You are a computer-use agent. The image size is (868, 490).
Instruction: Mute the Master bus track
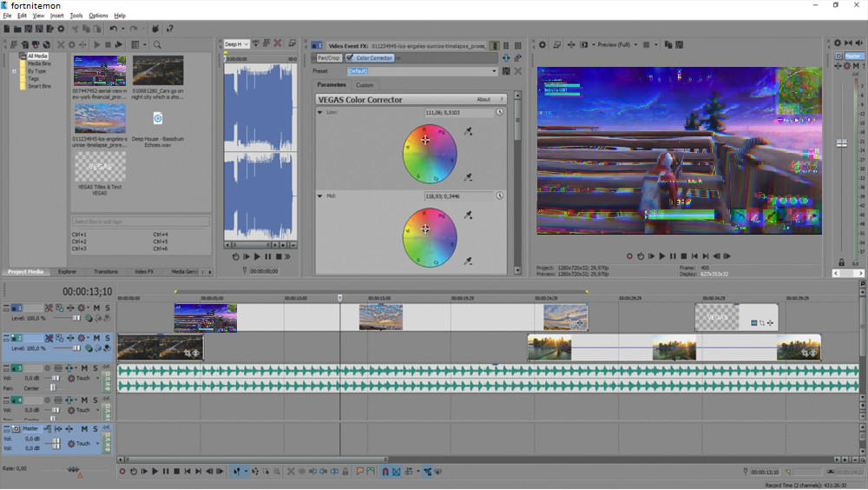[x=84, y=428]
